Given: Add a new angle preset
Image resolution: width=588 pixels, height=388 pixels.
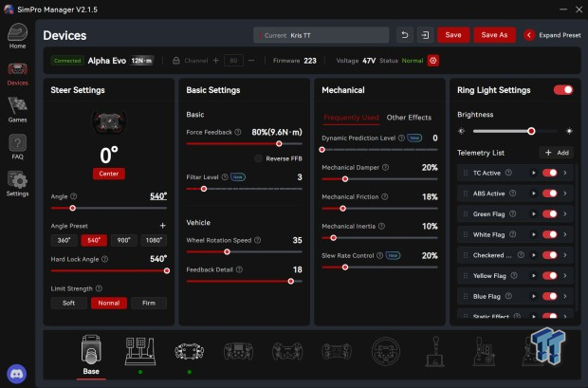Looking at the screenshot, I should [162, 226].
